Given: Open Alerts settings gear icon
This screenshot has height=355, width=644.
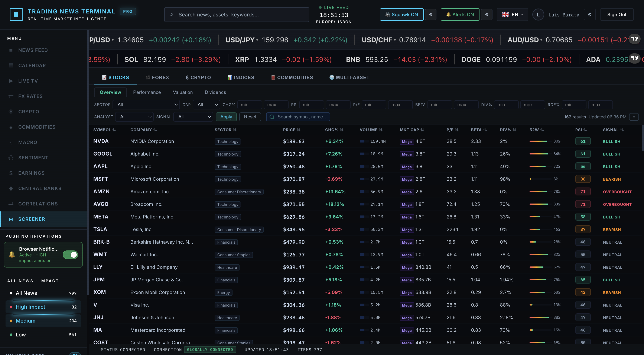Looking at the screenshot, I should (x=487, y=15).
